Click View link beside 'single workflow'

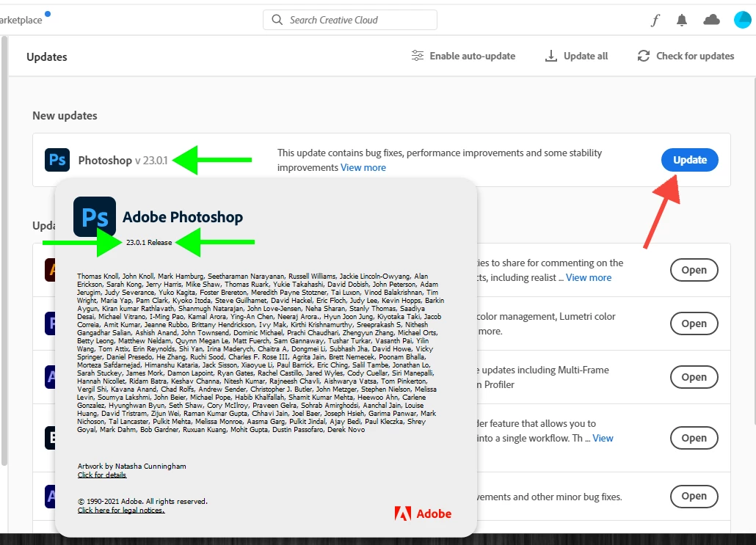pos(603,438)
